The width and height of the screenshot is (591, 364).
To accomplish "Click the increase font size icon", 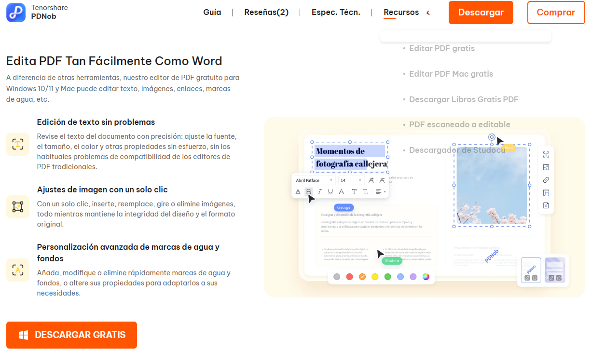I will coord(371,180).
